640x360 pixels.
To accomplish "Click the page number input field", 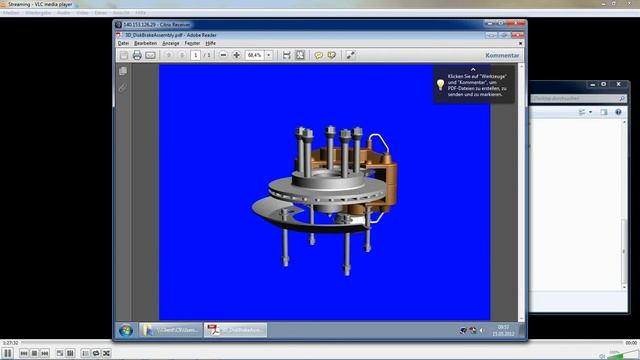I will pyautogui.click(x=196, y=55).
